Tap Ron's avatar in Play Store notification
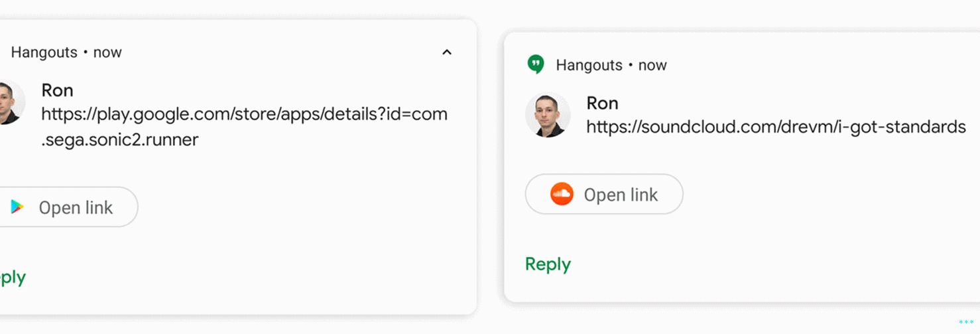Viewport: 980px width, 334px height. 10,103
